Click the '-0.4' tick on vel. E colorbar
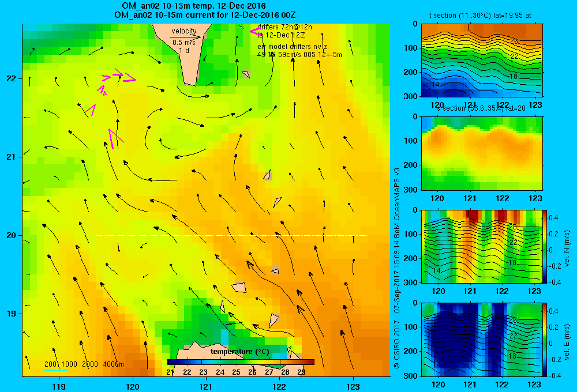The height and width of the screenshot is (392, 577). pyautogui.click(x=554, y=375)
